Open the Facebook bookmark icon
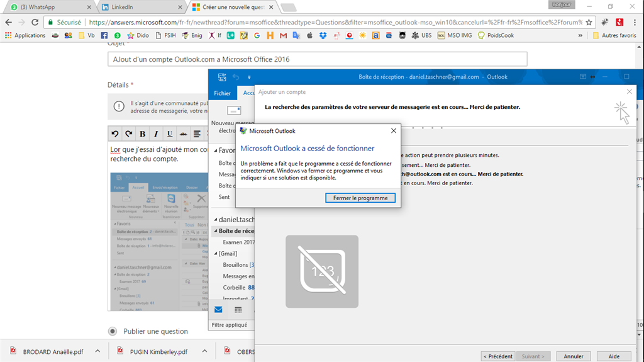The width and height of the screenshot is (644, 362). click(104, 35)
